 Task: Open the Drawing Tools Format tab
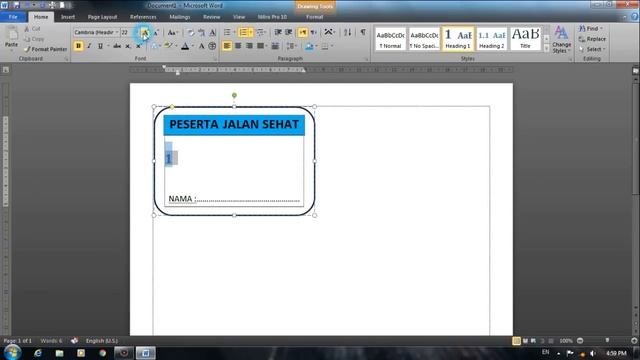click(314, 17)
